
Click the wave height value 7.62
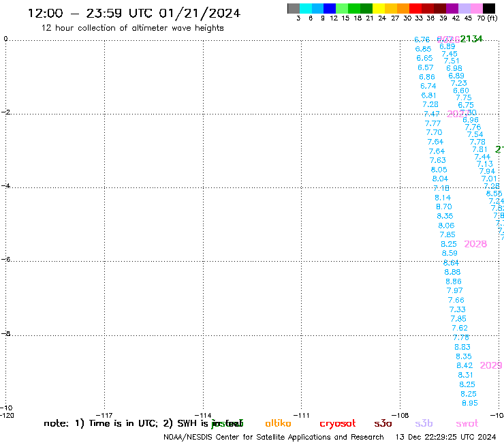[460, 328]
